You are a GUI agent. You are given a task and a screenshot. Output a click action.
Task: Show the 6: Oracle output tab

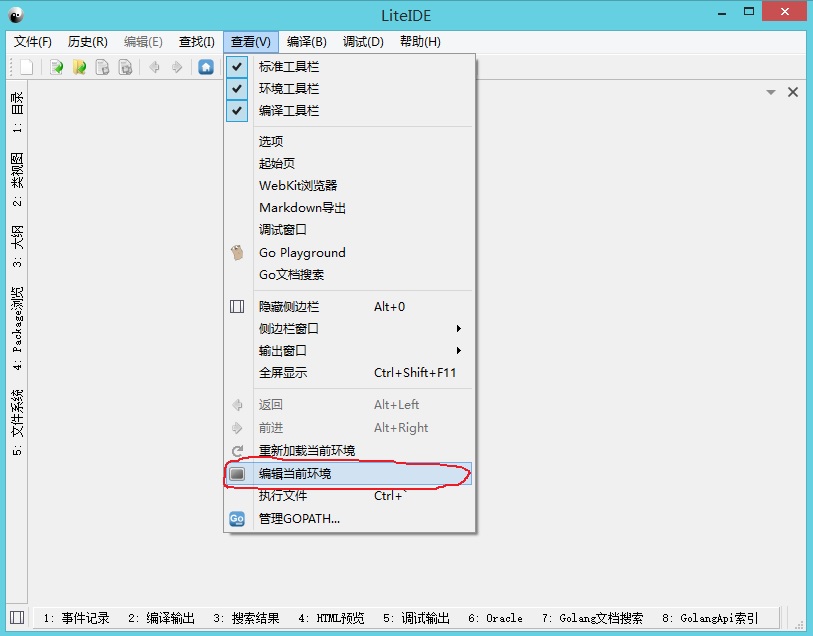[495, 618]
